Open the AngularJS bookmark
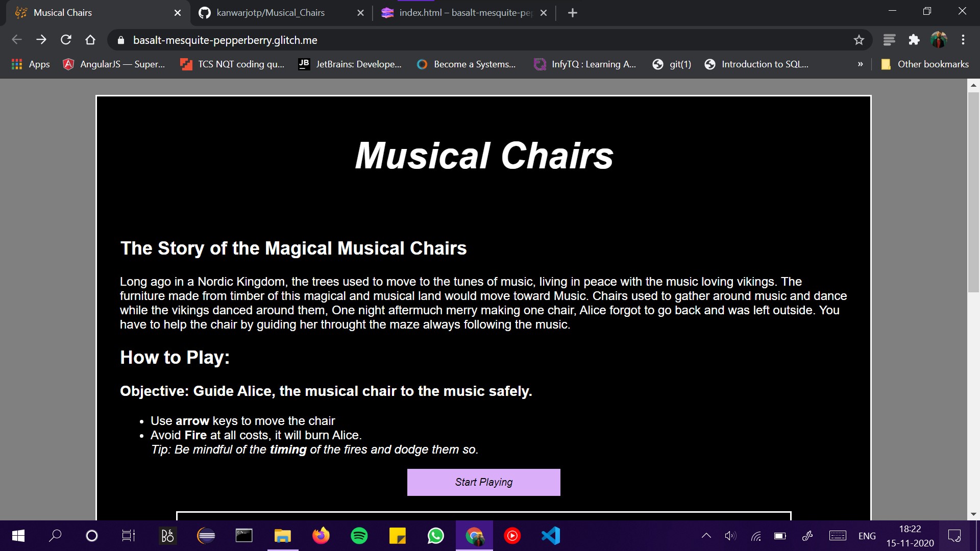Viewport: 980px width, 551px height. [114, 64]
